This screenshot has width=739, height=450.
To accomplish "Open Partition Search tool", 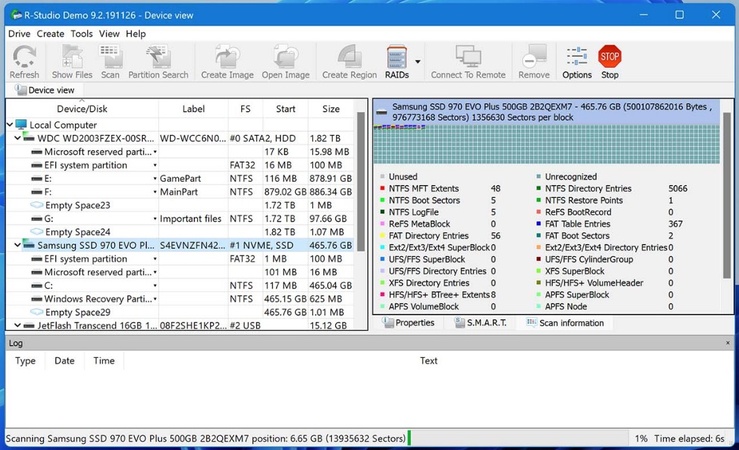I will tap(158, 61).
